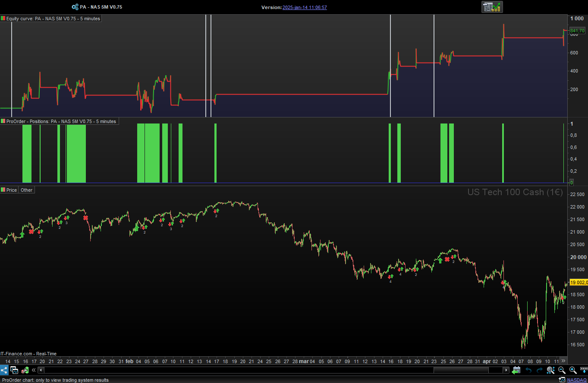Click the scrollbar right arrow button
This screenshot has height=383, width=588.
[506, 370]
